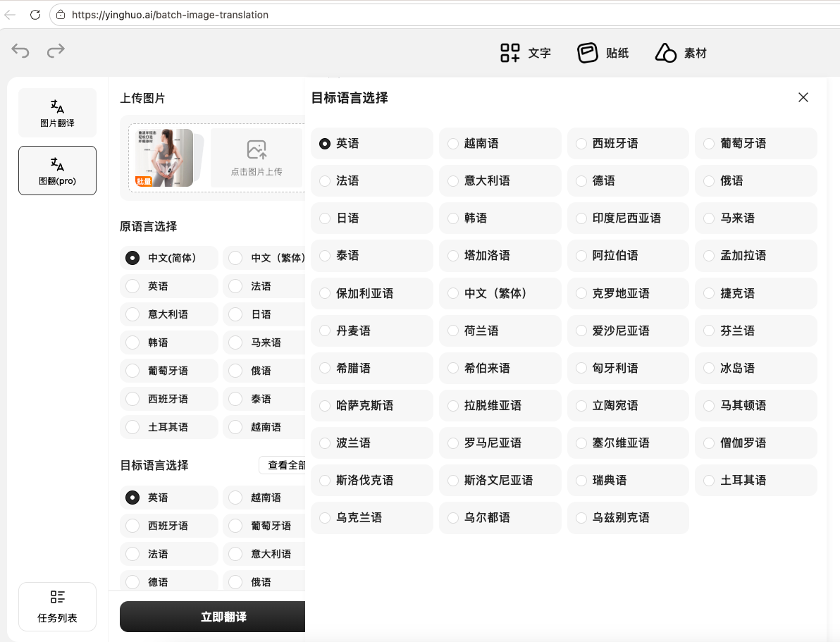The width and height of the screenshot is (840, 642).
Task: Select 阿拉伯语 target language
Action: tap(628, 256)
